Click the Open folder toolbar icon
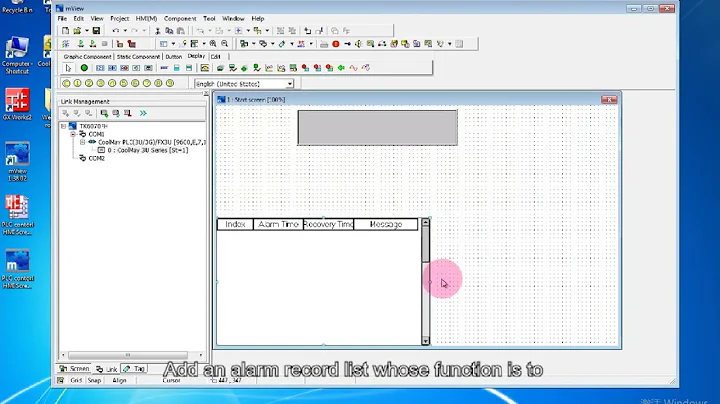This screenshot has height=404, width=720. [x=77, y=31]
